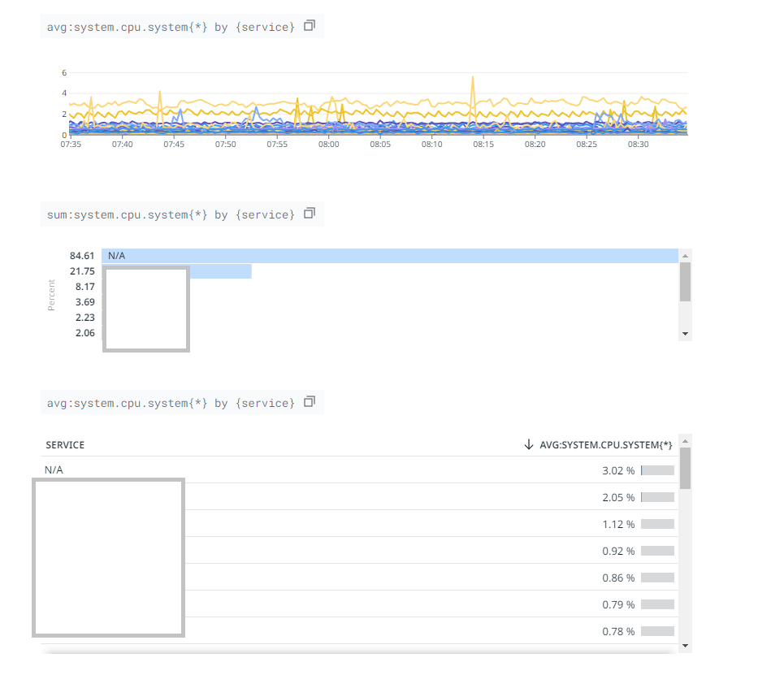
Task: Click the top list scrollbar thumb
Action: coord(685,282)
